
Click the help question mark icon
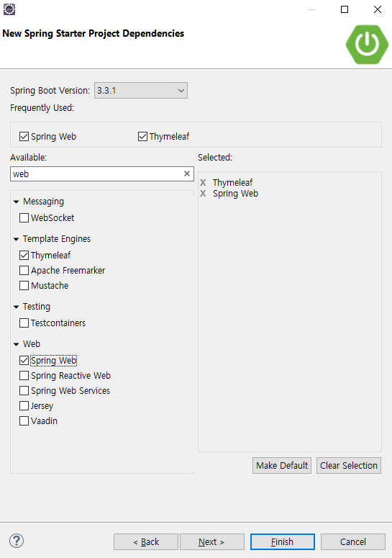(17, 541)
